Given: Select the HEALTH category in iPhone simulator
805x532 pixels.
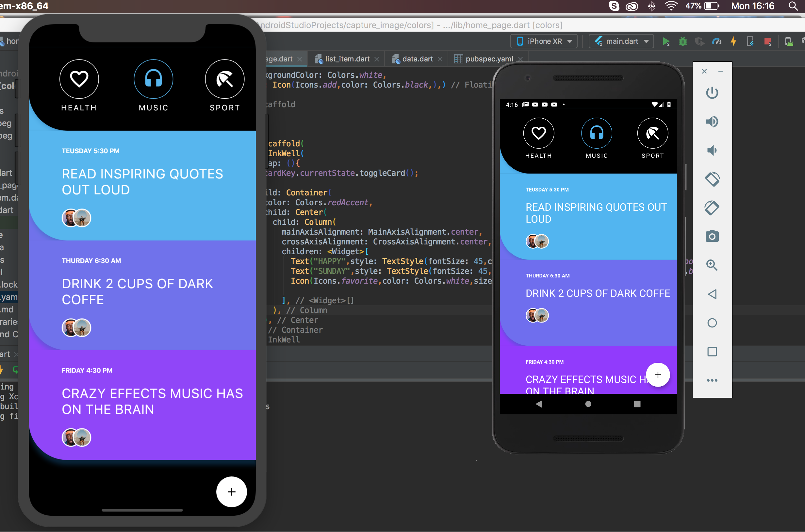Looking at the screenshot, I should [79, 79].
